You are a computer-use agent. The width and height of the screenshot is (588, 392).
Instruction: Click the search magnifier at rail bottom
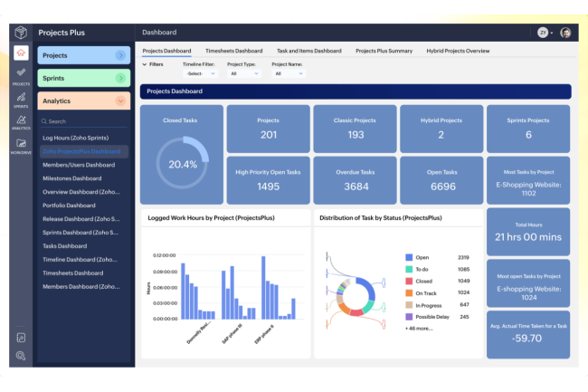coord(21,356)
